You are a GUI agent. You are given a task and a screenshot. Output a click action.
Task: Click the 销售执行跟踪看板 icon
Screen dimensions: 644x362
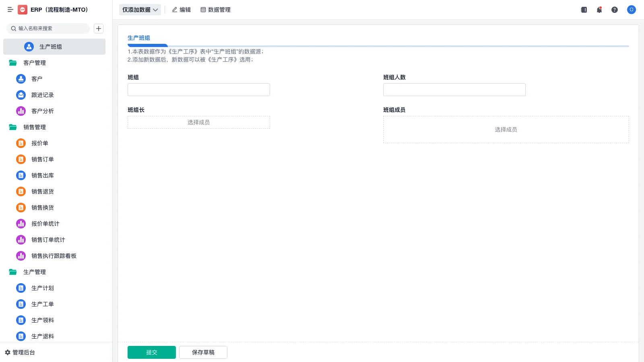point(21,256)
